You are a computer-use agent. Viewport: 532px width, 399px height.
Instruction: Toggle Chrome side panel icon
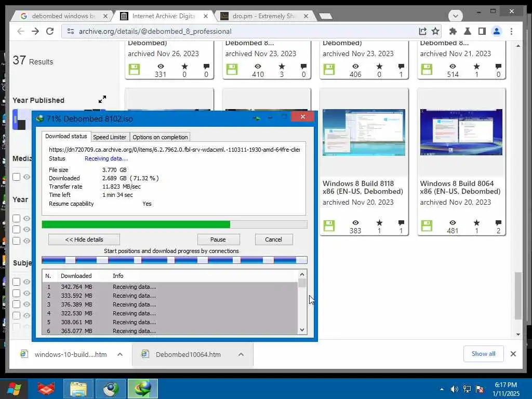click(482, 31)
